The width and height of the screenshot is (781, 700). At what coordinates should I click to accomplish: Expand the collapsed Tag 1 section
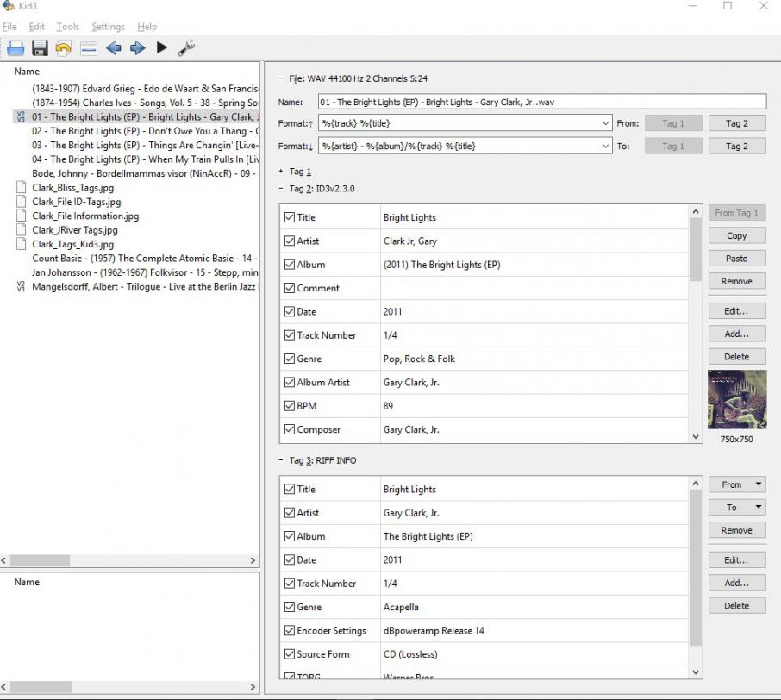click(281, 172)
